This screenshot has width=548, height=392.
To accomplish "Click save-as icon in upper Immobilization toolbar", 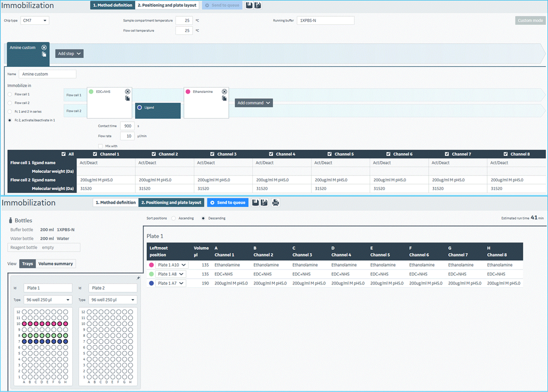I will click(258, 5).
